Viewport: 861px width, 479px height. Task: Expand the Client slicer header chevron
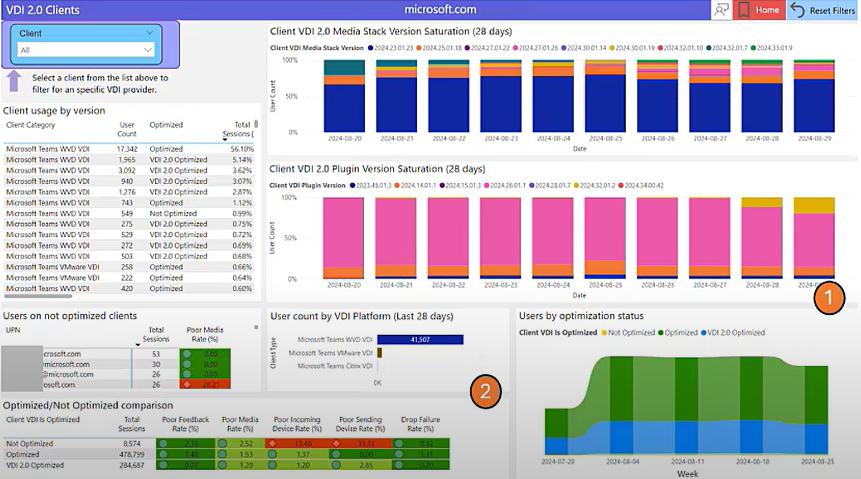pos(149,33)
